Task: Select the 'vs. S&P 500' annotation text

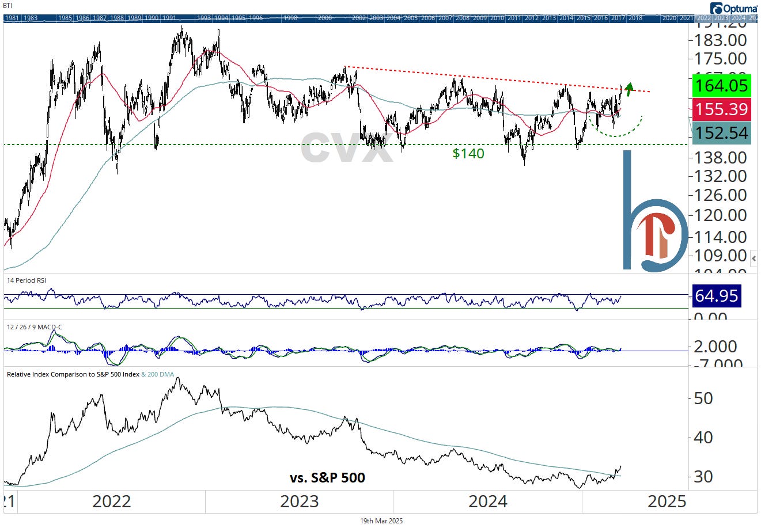Action: point(327,477)
